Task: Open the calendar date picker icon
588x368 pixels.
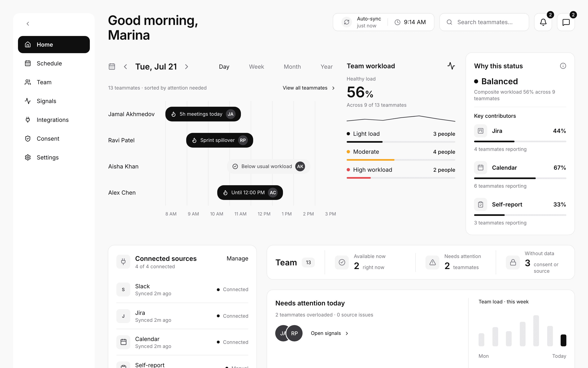Action: pyautogui.click(x=112, y=66)
